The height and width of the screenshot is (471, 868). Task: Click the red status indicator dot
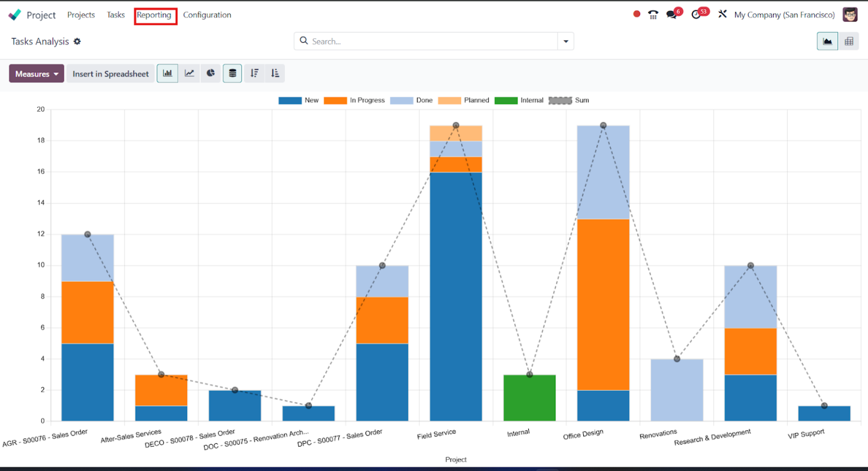[636, 14]
